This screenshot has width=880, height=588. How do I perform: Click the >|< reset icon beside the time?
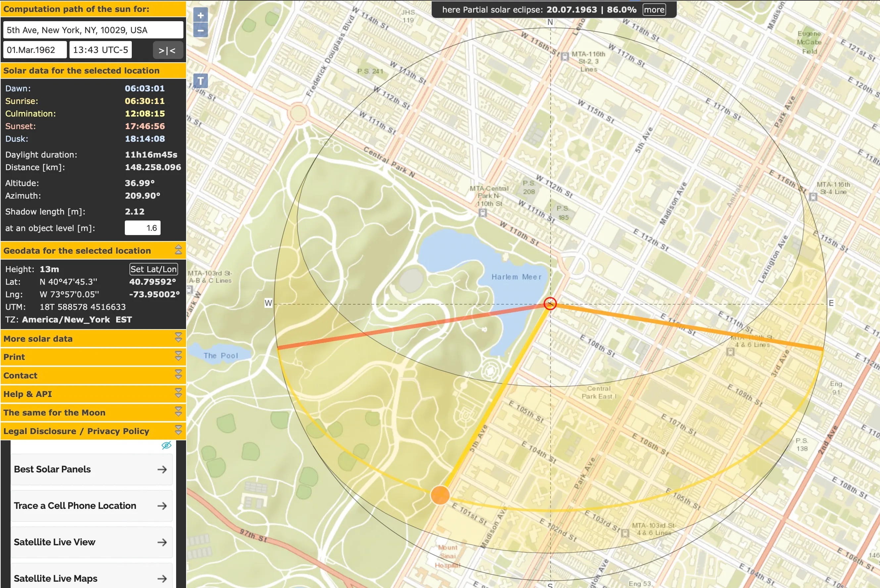(x=168, y=50)
